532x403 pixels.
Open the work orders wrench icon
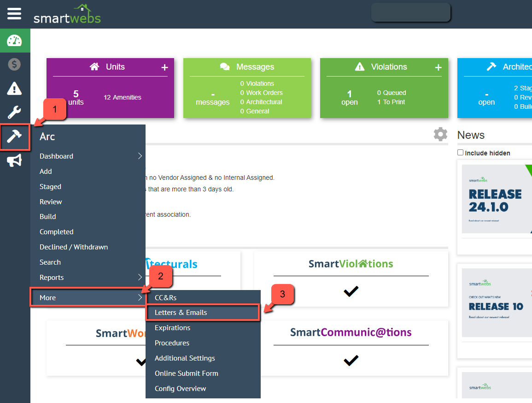point(14,113)
